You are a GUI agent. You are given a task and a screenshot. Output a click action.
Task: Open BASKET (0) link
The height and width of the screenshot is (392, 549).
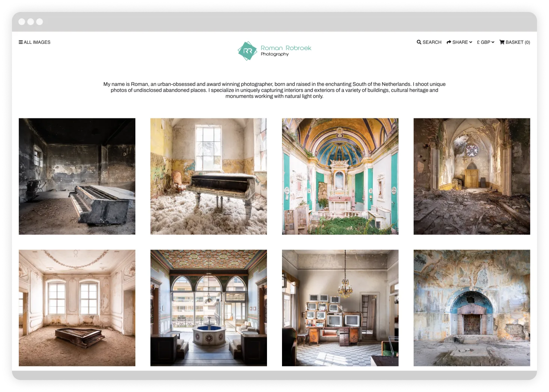click(x=514, y=42)
